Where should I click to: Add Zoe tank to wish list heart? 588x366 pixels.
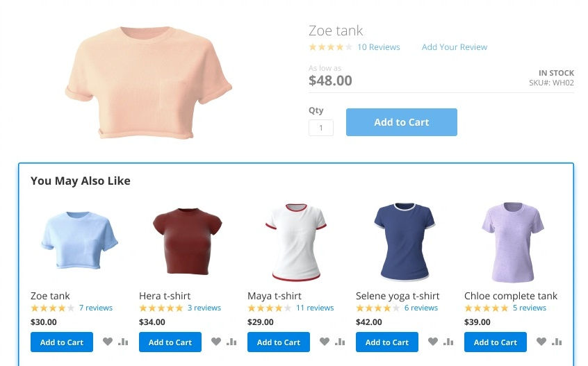(x=108, y=341)
